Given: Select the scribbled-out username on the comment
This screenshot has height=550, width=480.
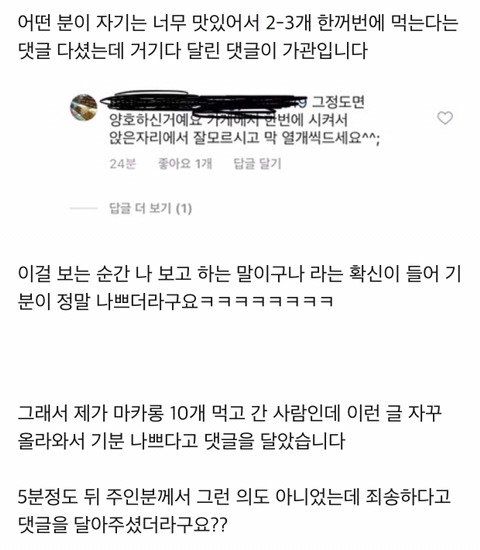Looking at the screenshot, I should [205, 101].
